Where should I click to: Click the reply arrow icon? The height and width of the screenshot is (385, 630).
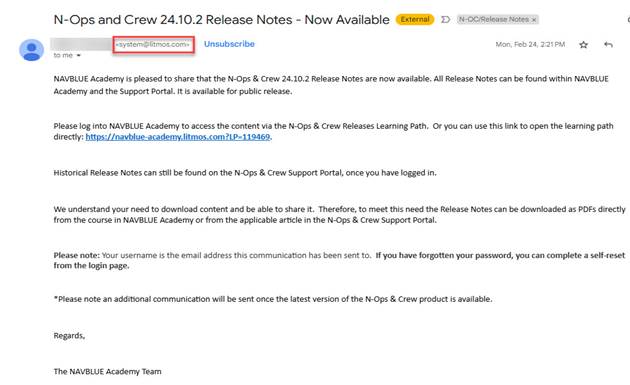[x=608, y=45]
